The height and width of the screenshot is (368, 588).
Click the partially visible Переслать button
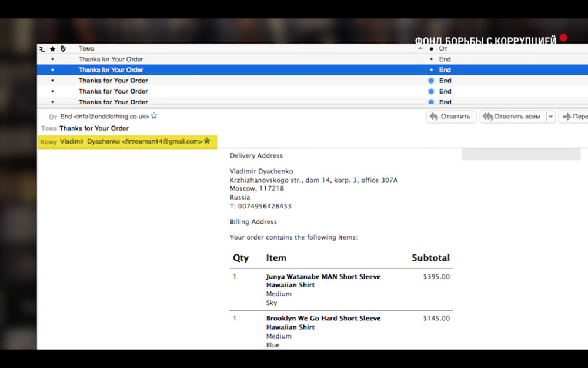573,117
